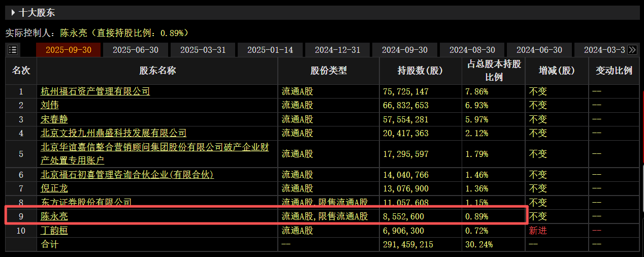The width and height of the screenshot is (644, 257).
Task: Click 北京文投九州鼎盛科技发展有限公司 link
Action: pyautogui.click(x=113, y=133)
